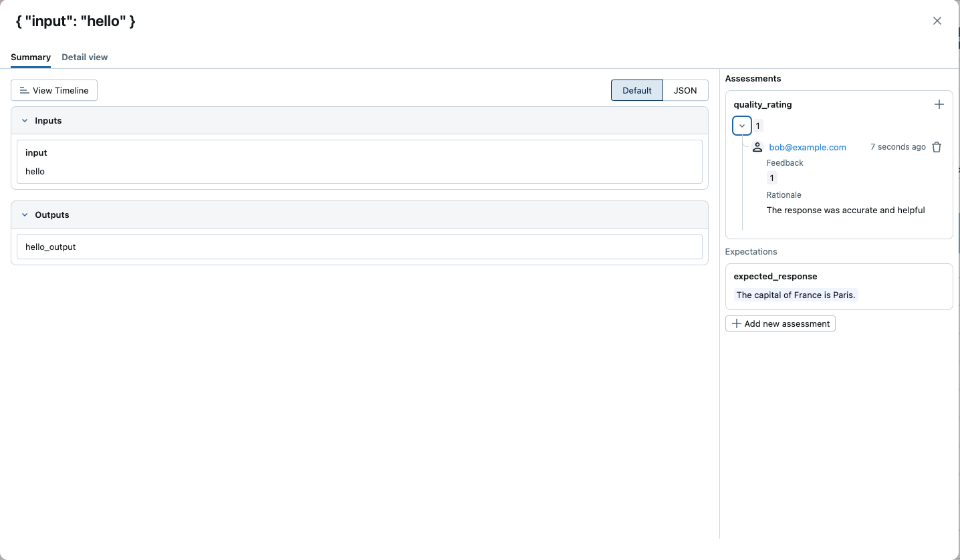The height and width of the screenshot is (560, 960).
Task: Select the Summary tab
Action: coord(31,57)
